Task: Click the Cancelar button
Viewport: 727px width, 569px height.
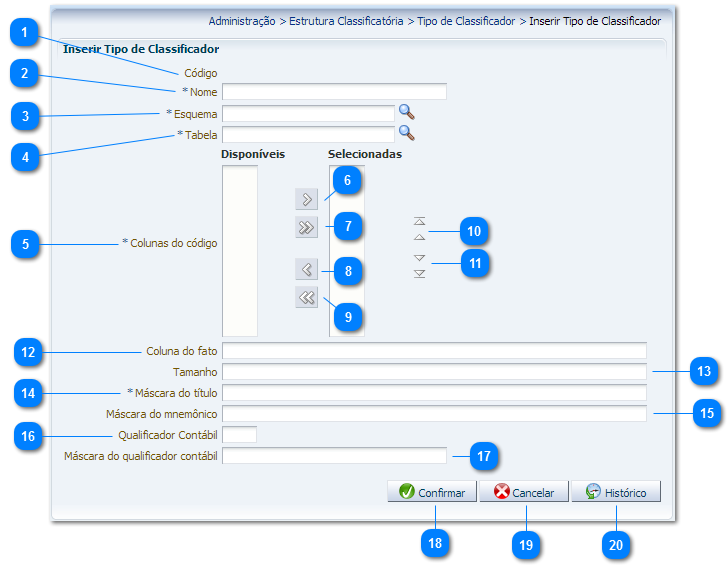Action: tap(524, 492)
